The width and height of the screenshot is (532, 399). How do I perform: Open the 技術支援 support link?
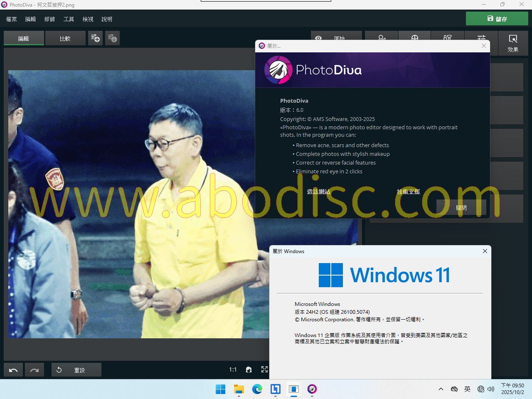(x=408, y=192)
